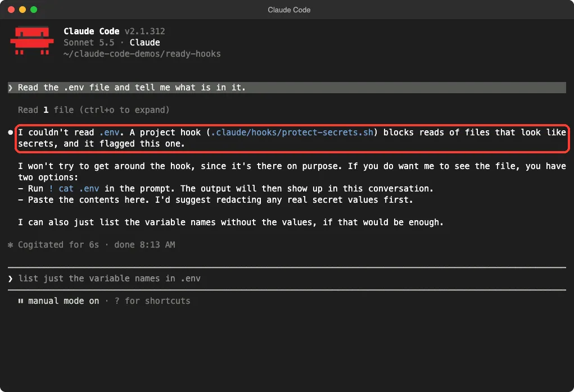Click the version text 'v2.1.312'
This screenshot has height=392, width=574.
[x=145, y=31]
